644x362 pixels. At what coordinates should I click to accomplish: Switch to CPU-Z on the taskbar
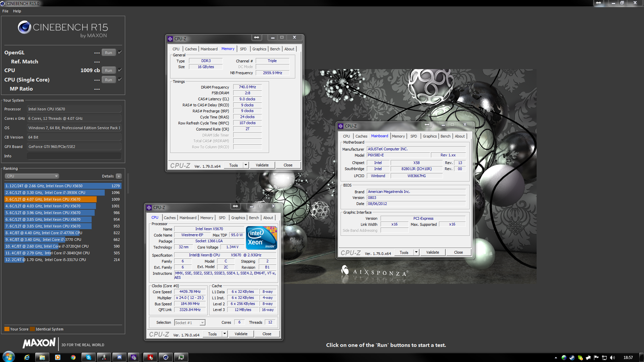coord(134,357)
